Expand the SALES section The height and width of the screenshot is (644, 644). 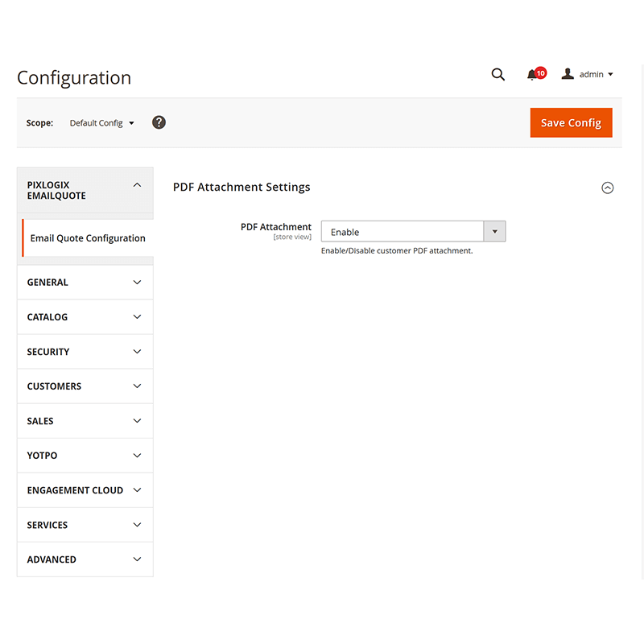coord(85,420)
